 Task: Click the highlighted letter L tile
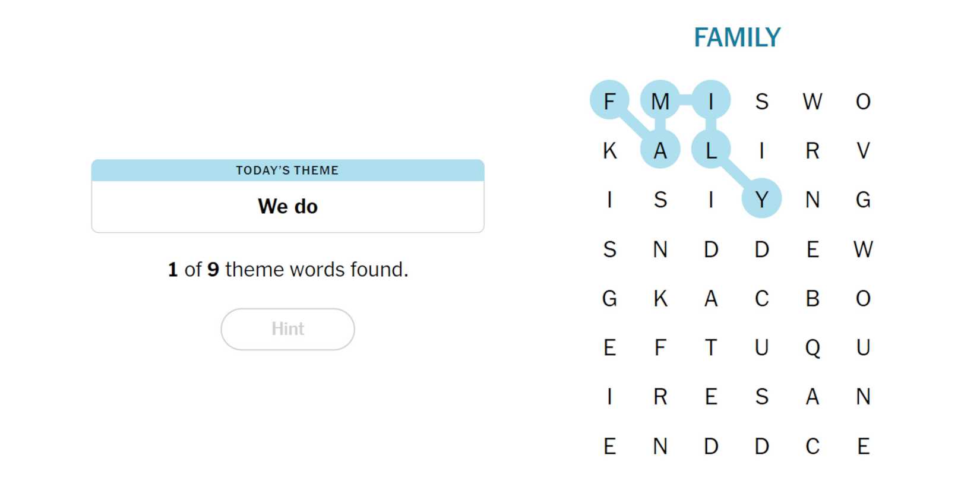[711, 150]
